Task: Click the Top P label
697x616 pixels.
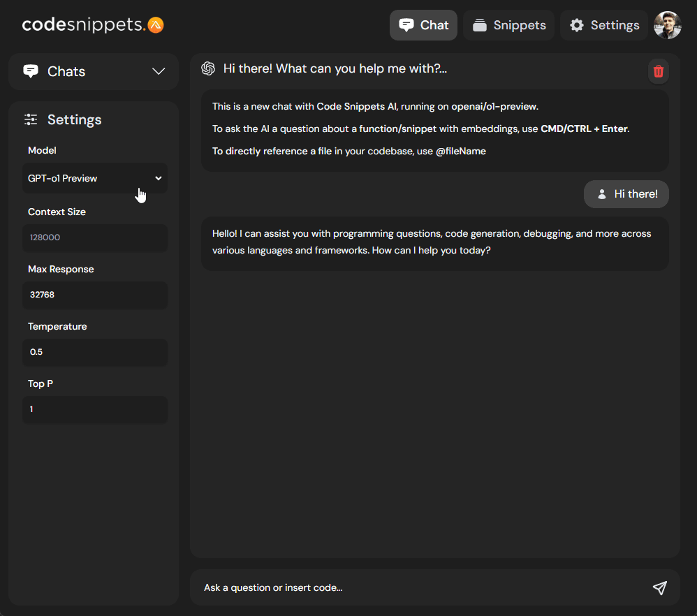Action: coord(41,384)
